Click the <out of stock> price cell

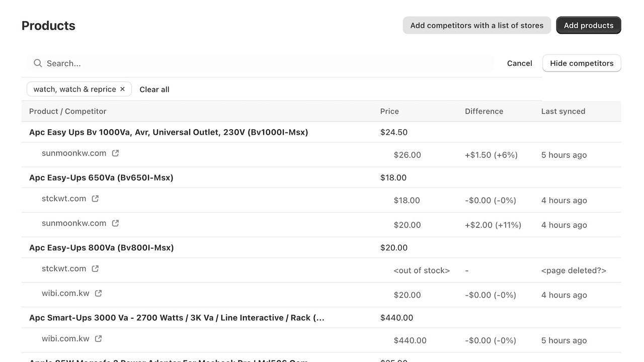(x=422, y=270)
